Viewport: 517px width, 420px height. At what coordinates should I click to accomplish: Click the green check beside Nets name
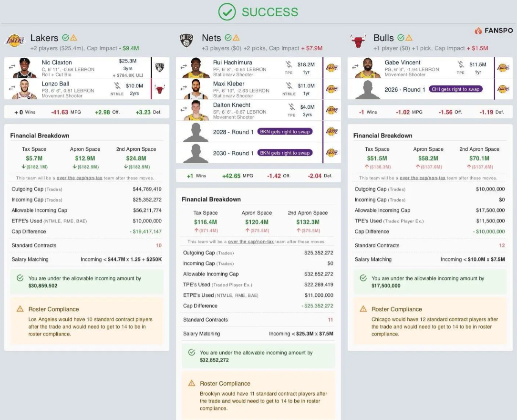[228, 38]
